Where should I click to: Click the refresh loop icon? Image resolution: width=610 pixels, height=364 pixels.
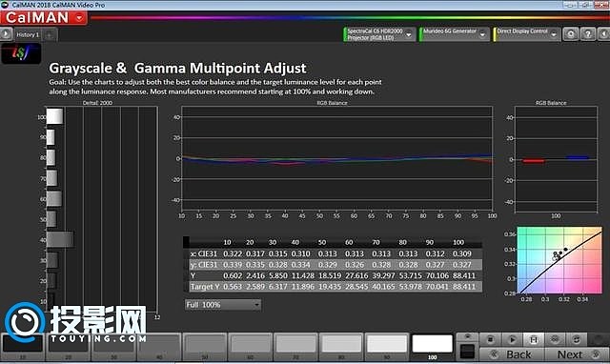pos(576,339)
